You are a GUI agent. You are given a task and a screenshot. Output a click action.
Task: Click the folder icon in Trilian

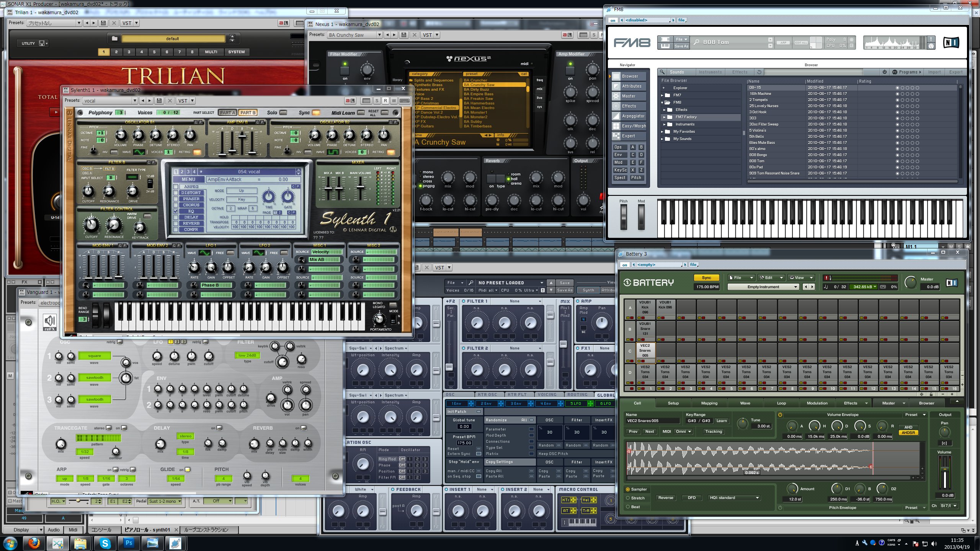(x=114, y=39)
